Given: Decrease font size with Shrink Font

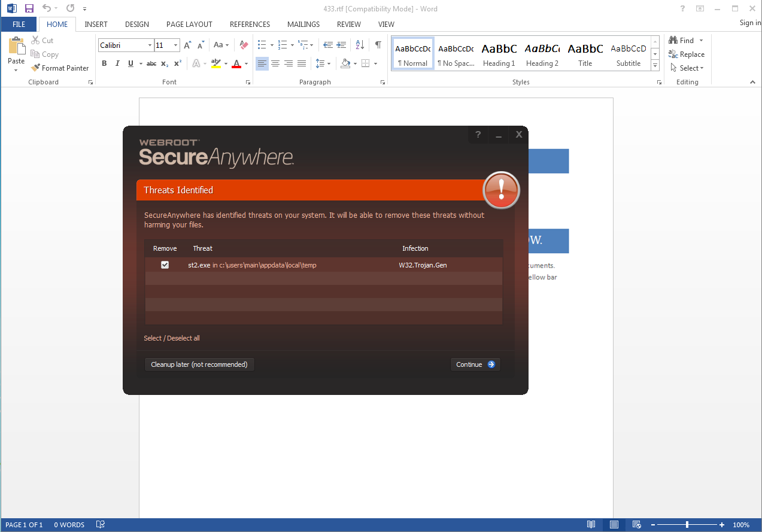Looking at the screenshot, I should point(201,45).
